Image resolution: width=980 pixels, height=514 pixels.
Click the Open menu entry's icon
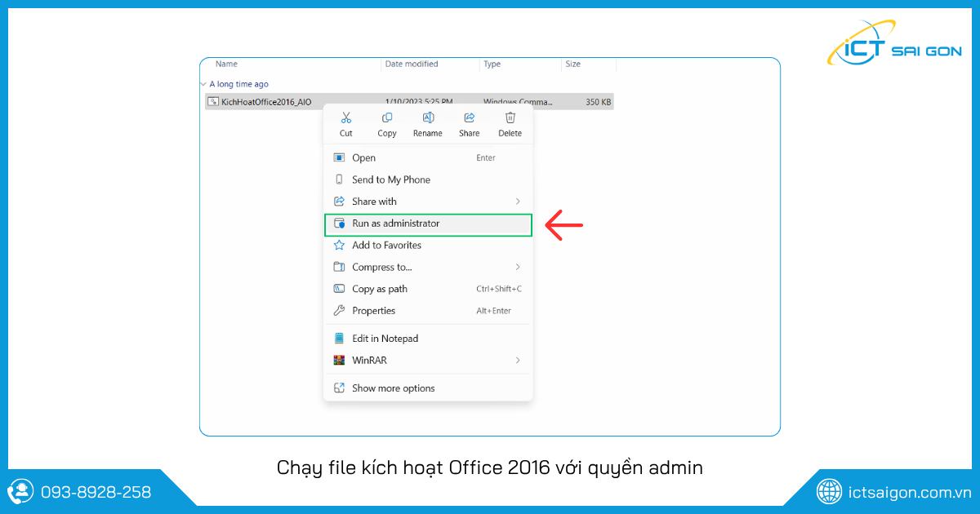pyautogui.click(x=339, y=157)
